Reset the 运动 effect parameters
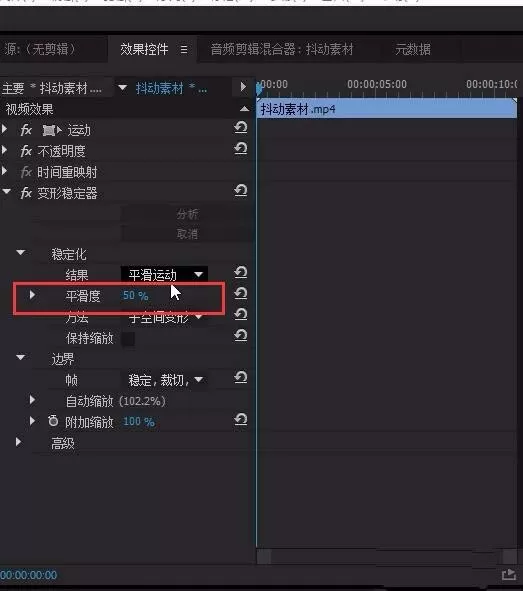 click(241, 127)
